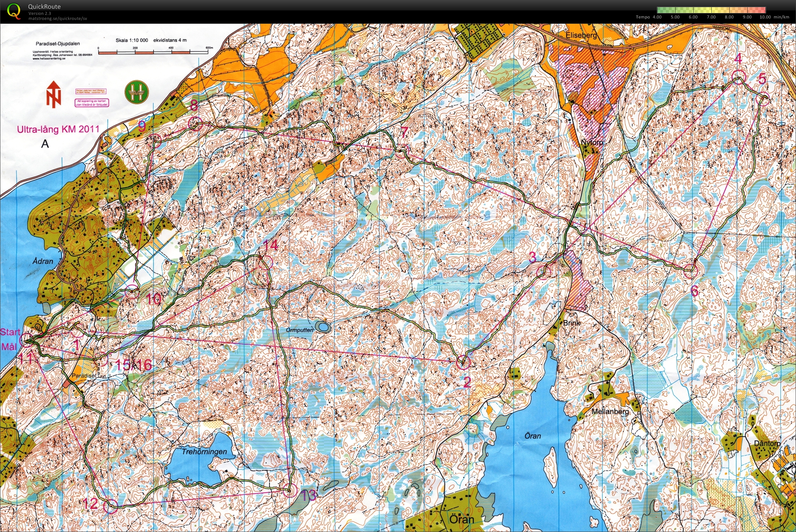796x532 pixels.
Task: Click the green Hellas club emblem
Action: coord(137,92)
